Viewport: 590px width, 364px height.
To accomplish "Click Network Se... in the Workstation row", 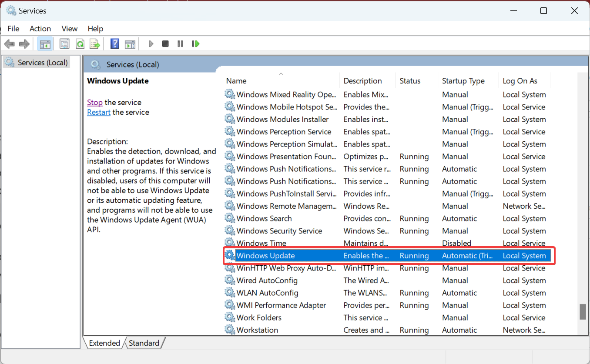I will [524, 330].
